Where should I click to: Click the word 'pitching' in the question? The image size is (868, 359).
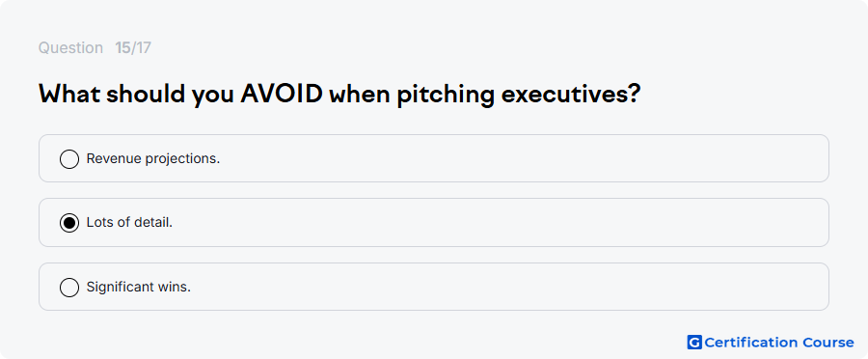click(x=446, y=96)
